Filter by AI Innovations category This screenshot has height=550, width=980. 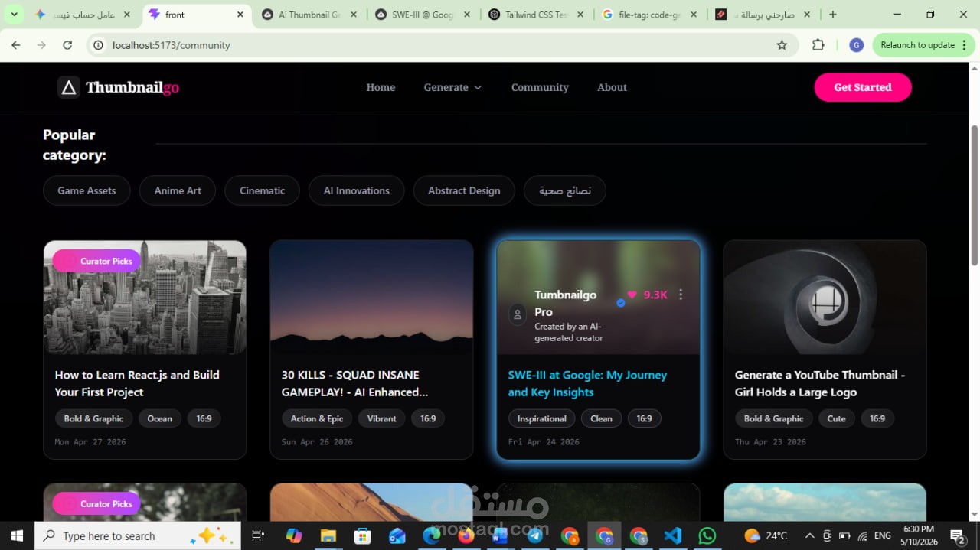tap(357, 190)
